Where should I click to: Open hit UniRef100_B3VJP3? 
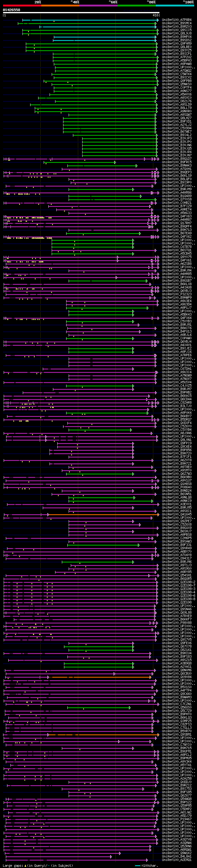pyautogui.click(x=177, y=138)
